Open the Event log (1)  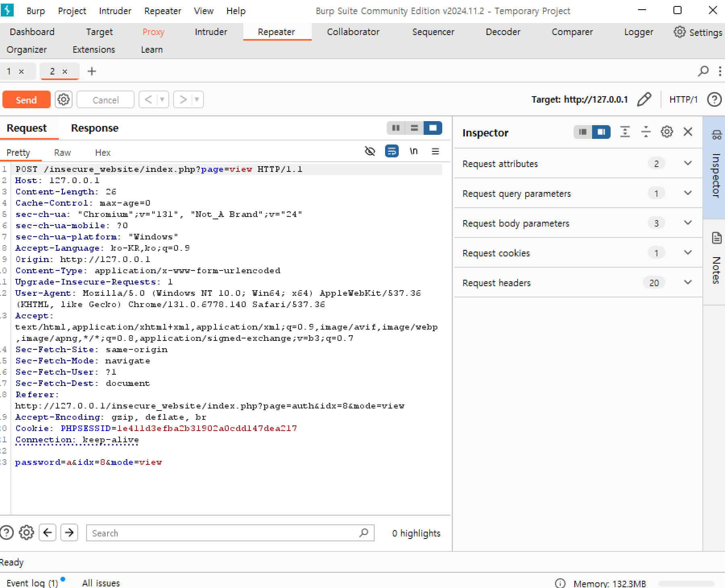[32, 583]
